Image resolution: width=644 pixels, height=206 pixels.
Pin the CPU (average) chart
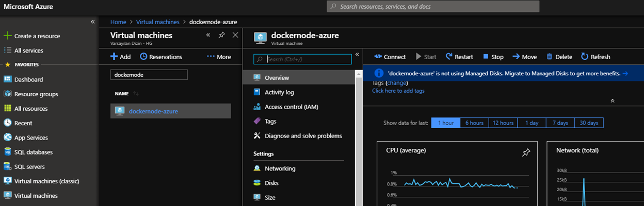coord(526,152)
